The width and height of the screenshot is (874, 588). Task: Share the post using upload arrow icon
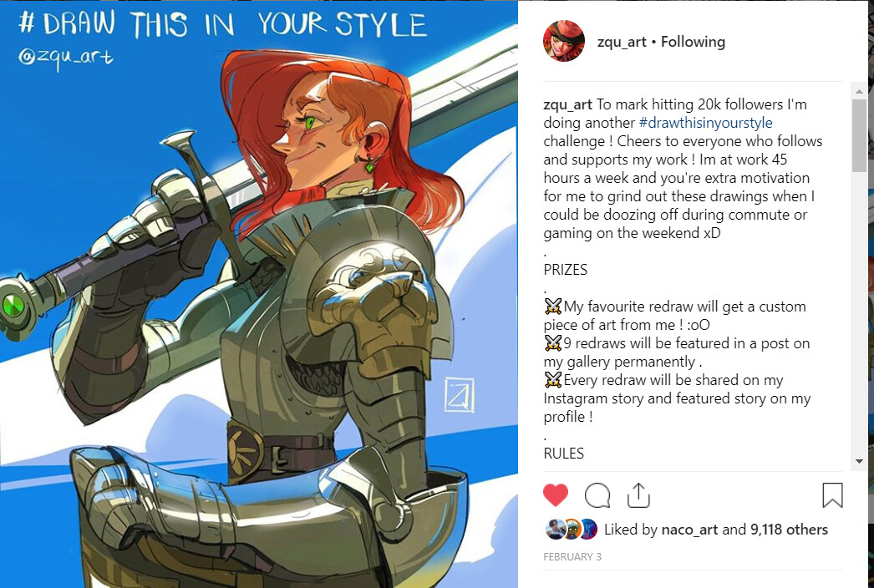coord(638,495)
